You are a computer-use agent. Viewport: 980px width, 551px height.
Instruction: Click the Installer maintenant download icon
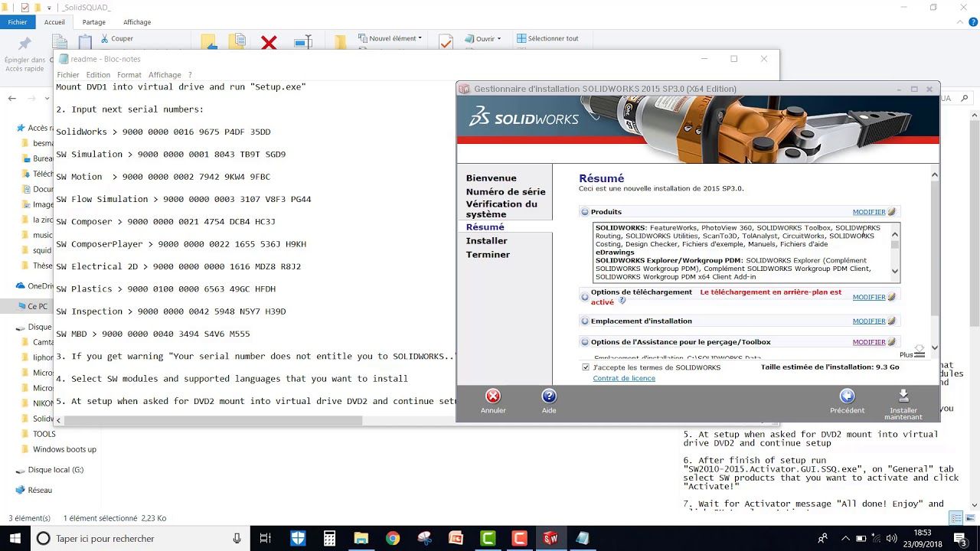pyautogui.click(x=903, y=396)
